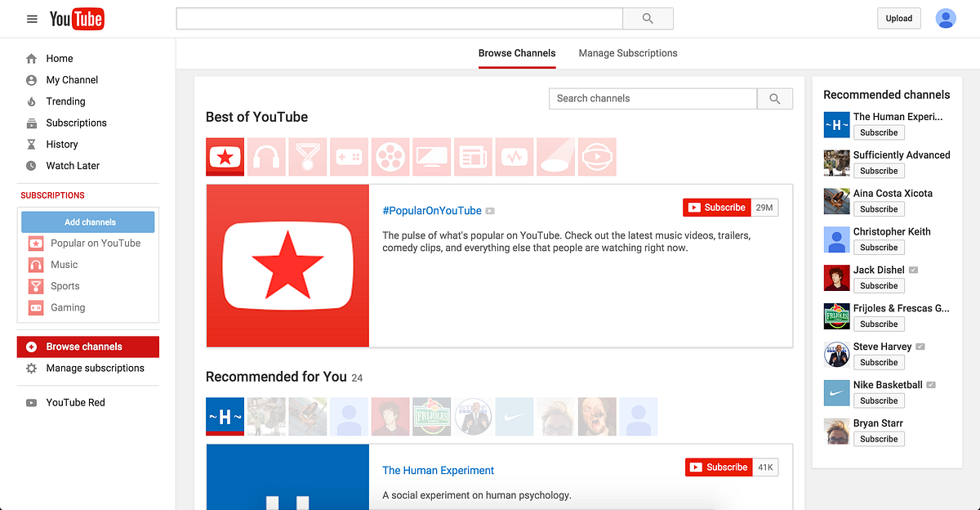Subscribe to Sufficiently Advanced
Viewport: 980px width, 510px height.
tap(879, 171)
